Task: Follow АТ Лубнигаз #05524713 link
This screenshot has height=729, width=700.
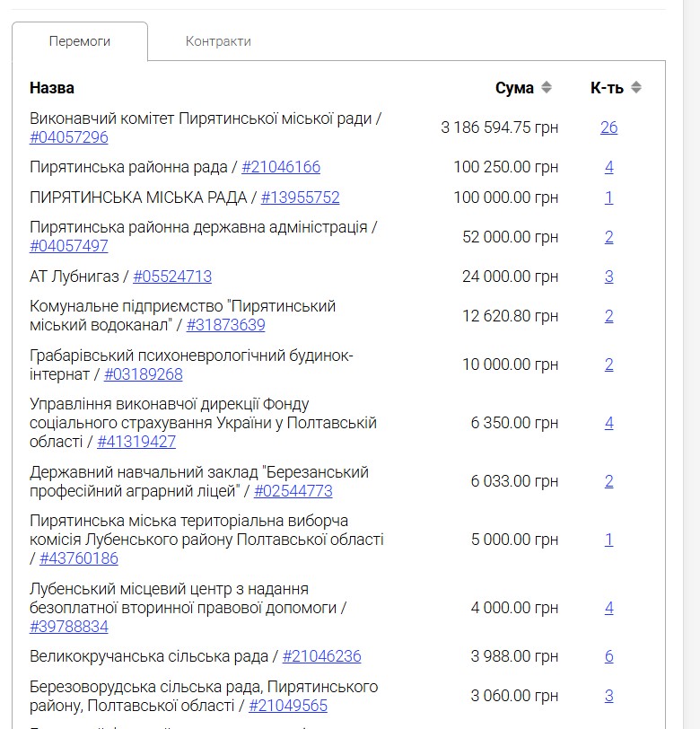Action: [x=172, y=277]
